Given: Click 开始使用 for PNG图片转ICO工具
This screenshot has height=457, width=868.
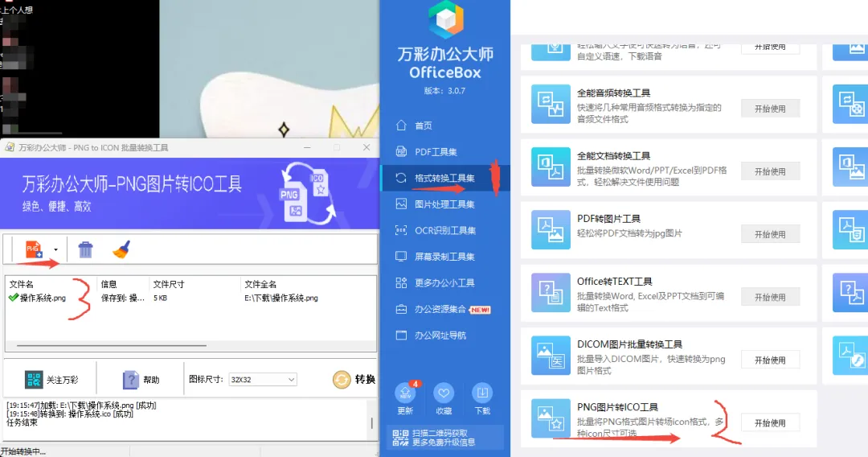Looking at the screenshot, I should coord(770,423).
